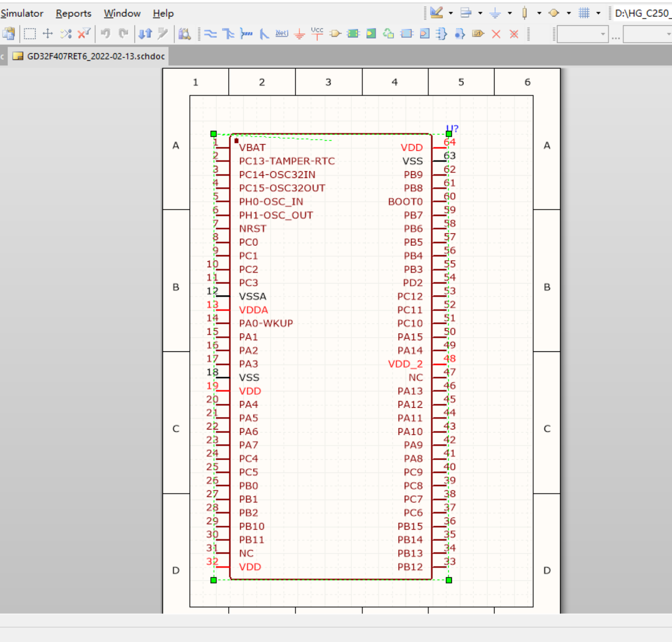This screenshot has height=642, width=672.
Task: Click the ellipsis between the combo boxes
Action: click(x=616, y=38)
